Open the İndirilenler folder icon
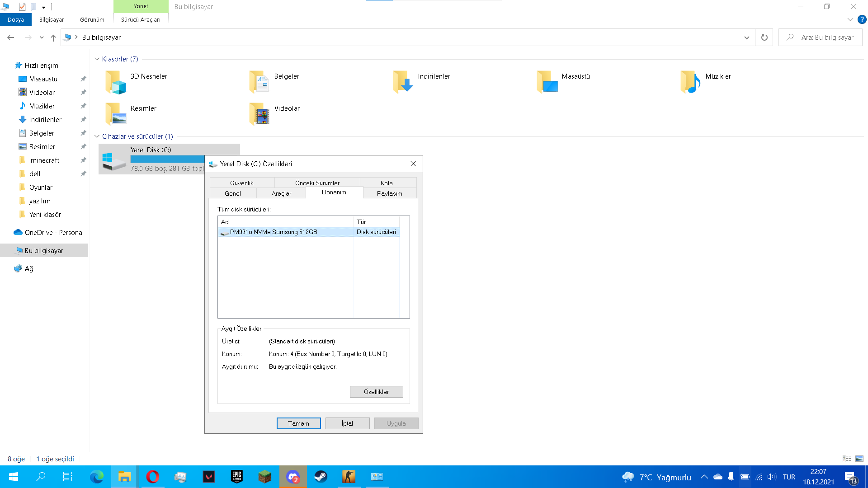868x488 pixels. click(x=403, y=82)
